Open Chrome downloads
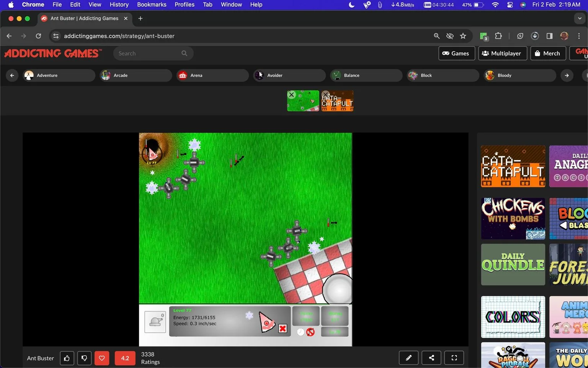Viewport: 588px width, 368px height. pos(535,36)
